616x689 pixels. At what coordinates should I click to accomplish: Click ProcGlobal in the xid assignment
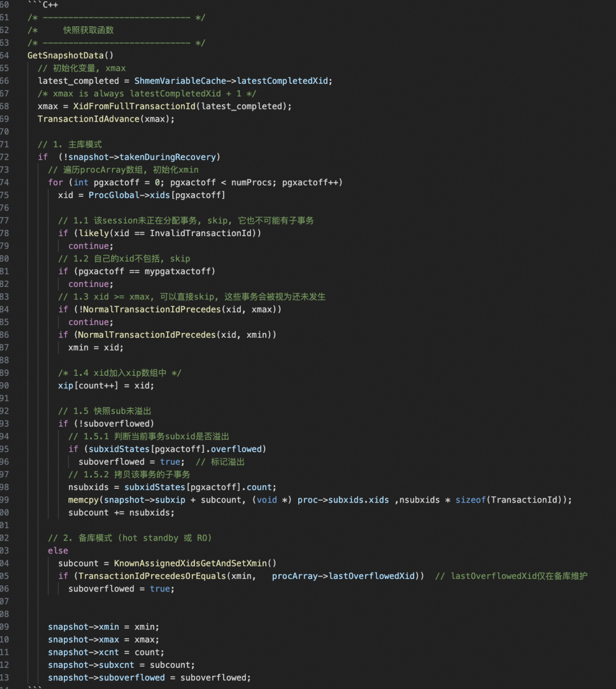click(x=114, y=195)
